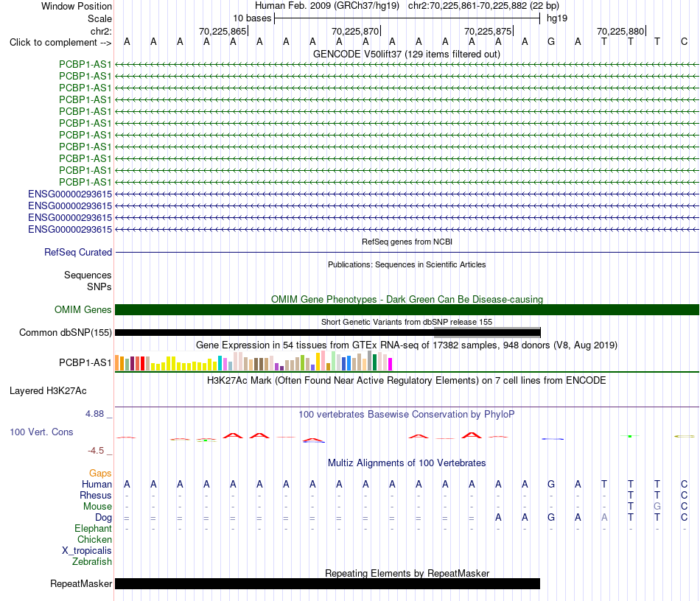The width and height of the screenshot is (700, 601).
Task: Click the 'Click to complement -->' label
Action: coord(60,43)
